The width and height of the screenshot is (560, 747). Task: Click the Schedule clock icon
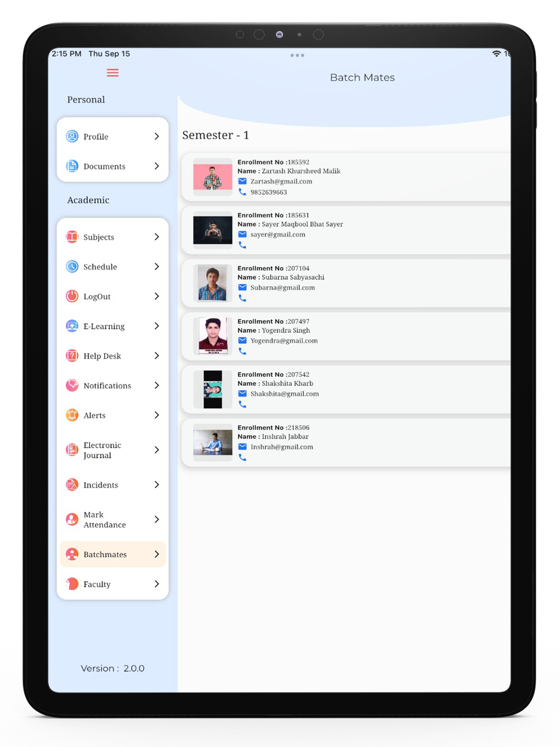pos(72,267)
